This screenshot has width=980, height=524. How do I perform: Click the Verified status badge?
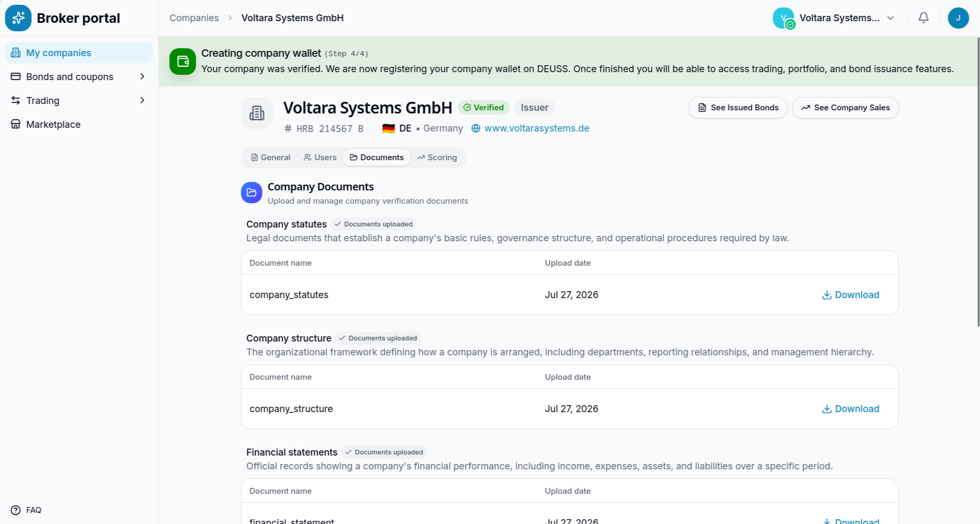(x=483, y=108)
